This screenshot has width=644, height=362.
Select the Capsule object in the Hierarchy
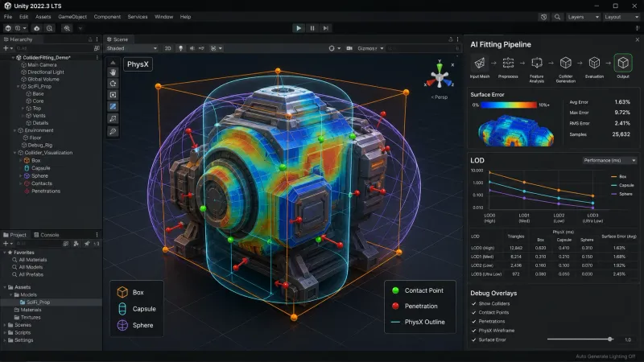[41, 168]
